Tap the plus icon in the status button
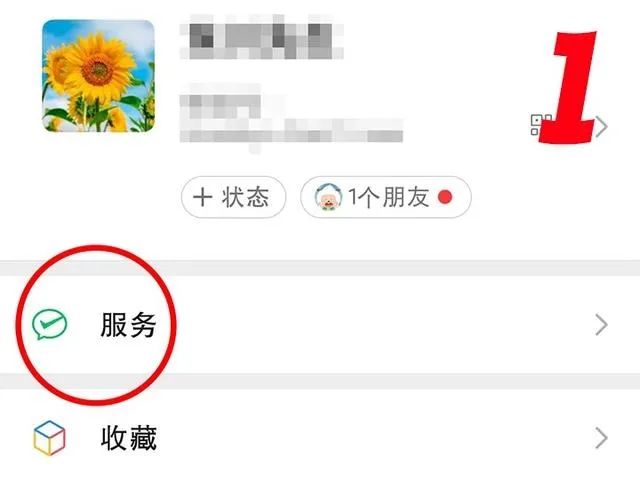 pos(202,197)
